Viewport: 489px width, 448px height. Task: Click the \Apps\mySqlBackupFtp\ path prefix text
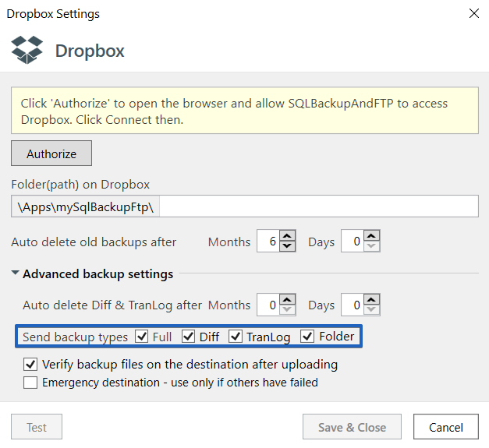point(86,207)
